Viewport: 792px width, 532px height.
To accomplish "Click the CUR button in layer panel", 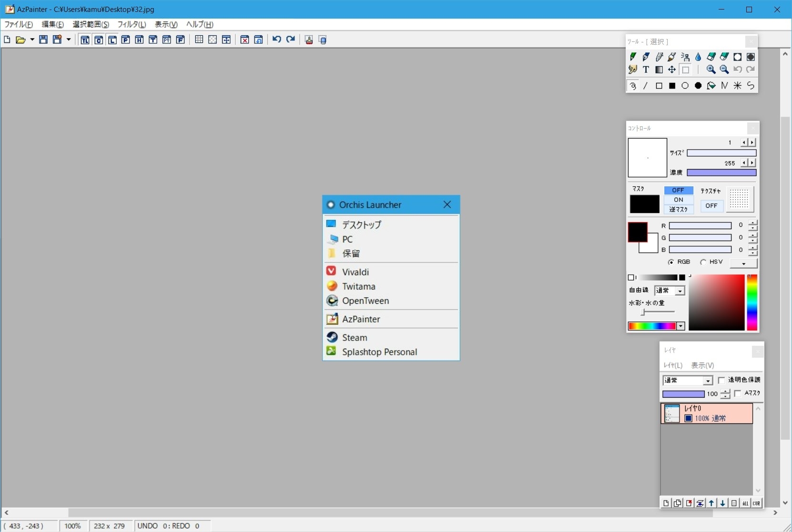I will 757,503.
